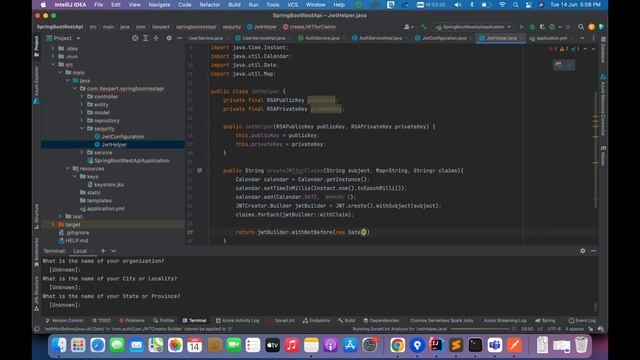
Task: Click the gutter icon beside createJWTForClaims method
Action: coord(199,170)
